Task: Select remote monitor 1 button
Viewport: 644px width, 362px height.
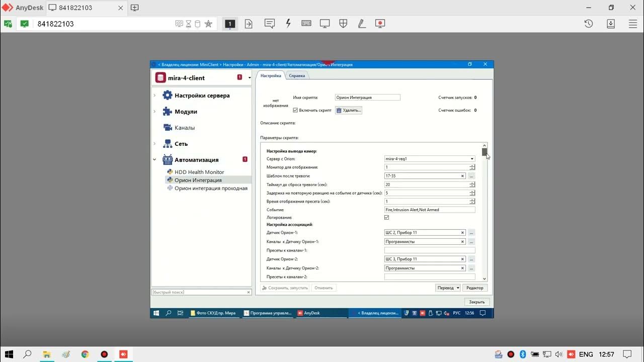Action: point(230,24)
